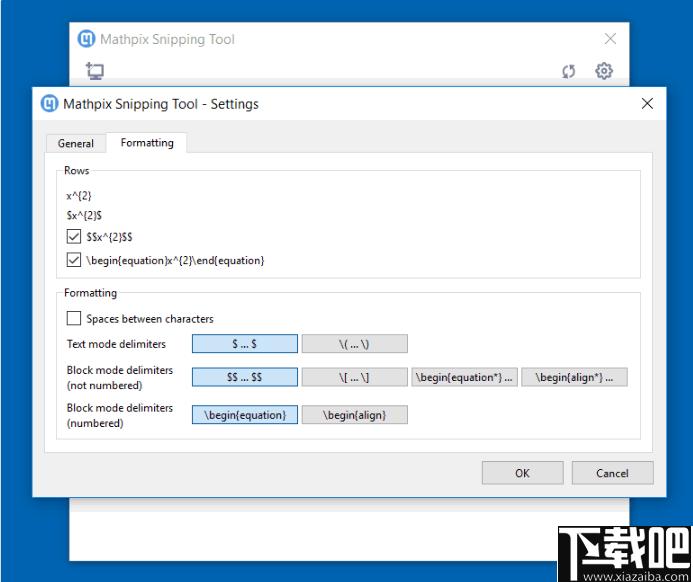
Task: Click the Text mode delimiters label
Action: [x=116, y=344]
